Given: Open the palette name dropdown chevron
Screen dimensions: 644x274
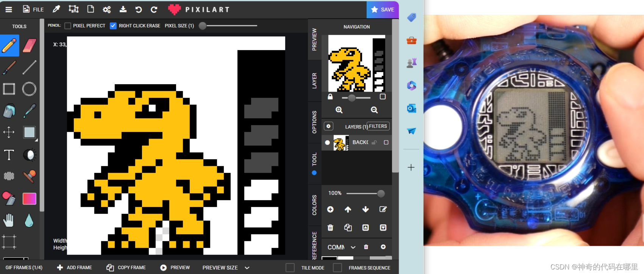Looking at the screenshot, I should pos(353,247).
